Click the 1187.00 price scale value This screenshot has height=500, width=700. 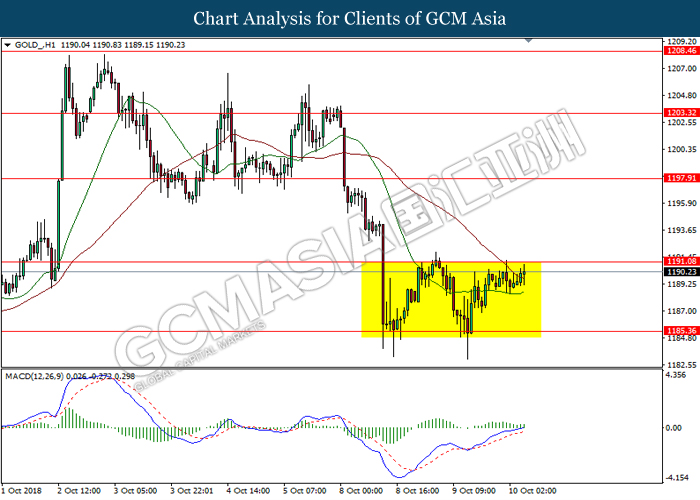point(682,311)
